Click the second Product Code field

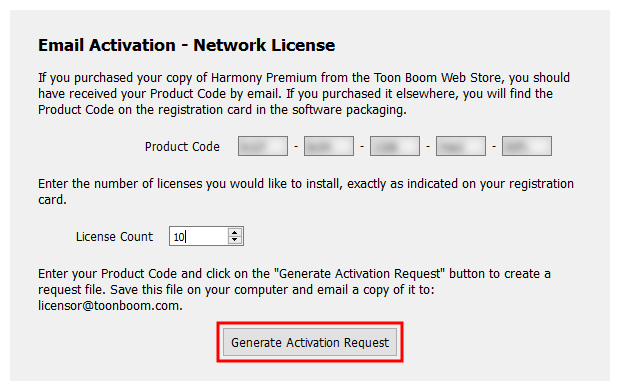pos(329,146)
